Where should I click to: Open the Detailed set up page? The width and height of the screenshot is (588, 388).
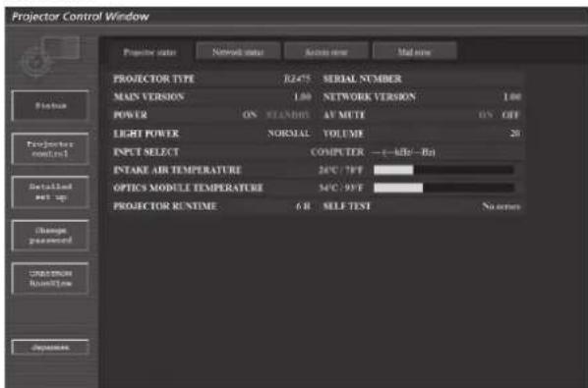[x=50, y=192]
